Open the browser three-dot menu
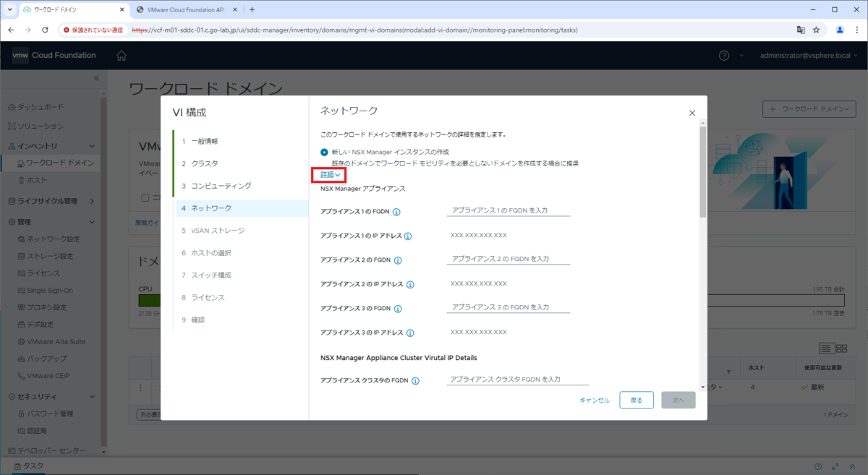The height and width of the screenshot is (475, 868). pyautogui.click(x=856, y=30)
